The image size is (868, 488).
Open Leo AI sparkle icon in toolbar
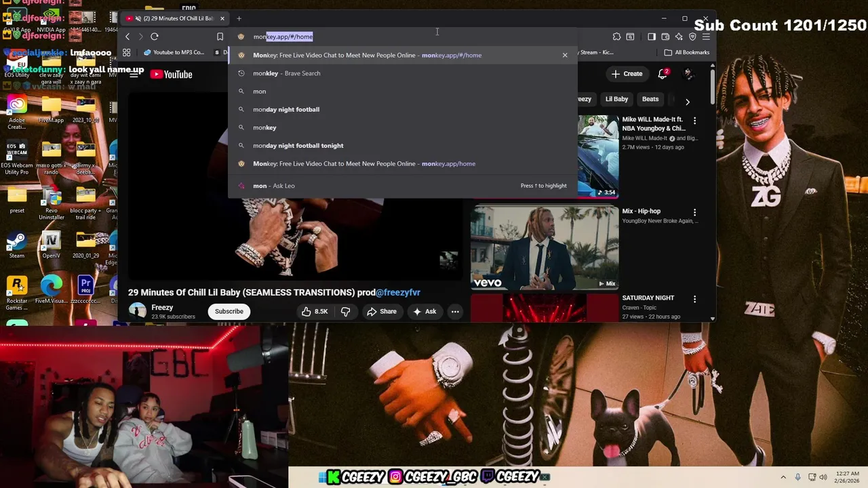coord(679,37)
